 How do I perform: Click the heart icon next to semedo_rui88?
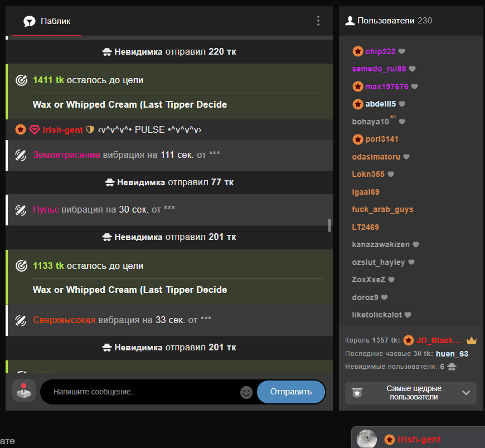click(x=413, y=69)
